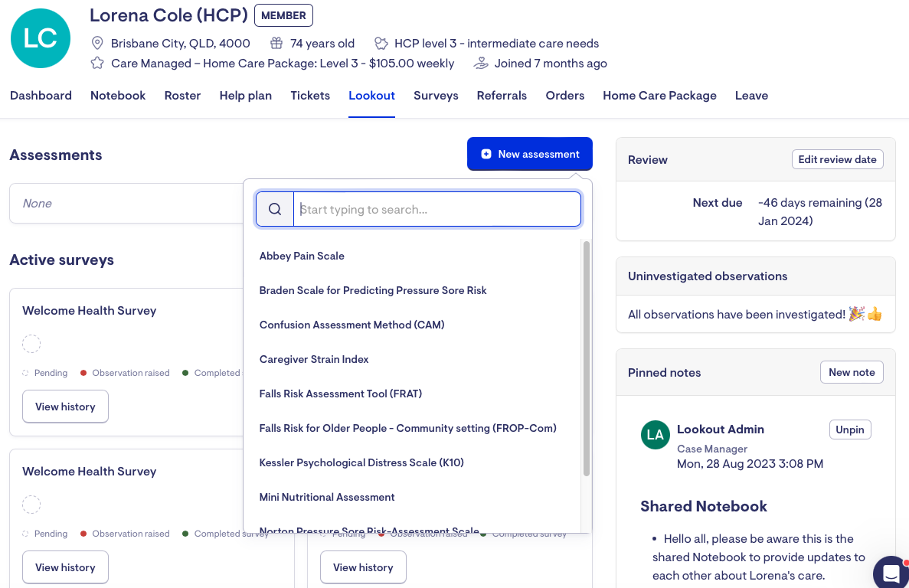
Task: Click the birthday gift icon
Action: 276,43
